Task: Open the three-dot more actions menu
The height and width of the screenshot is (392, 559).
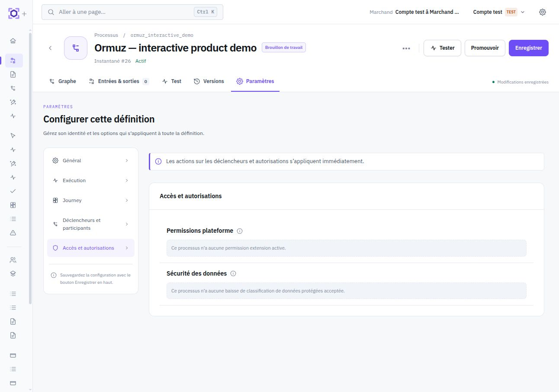Action: click(406, 48)
